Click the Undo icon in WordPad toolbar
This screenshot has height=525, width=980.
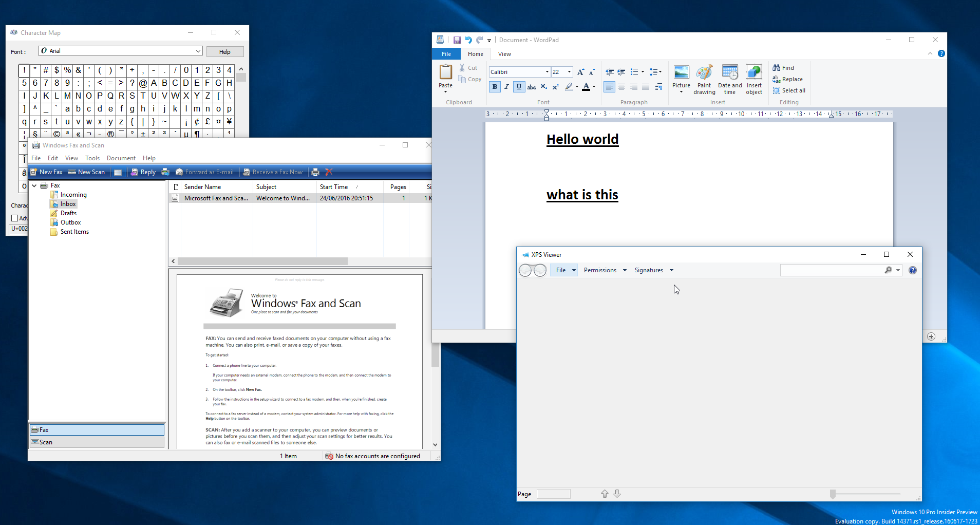pos(468,40)
